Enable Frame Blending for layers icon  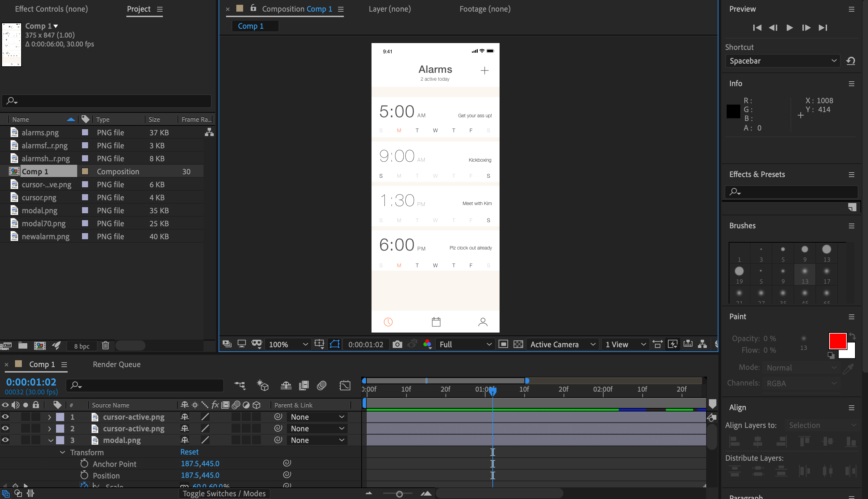click(304, 386)
